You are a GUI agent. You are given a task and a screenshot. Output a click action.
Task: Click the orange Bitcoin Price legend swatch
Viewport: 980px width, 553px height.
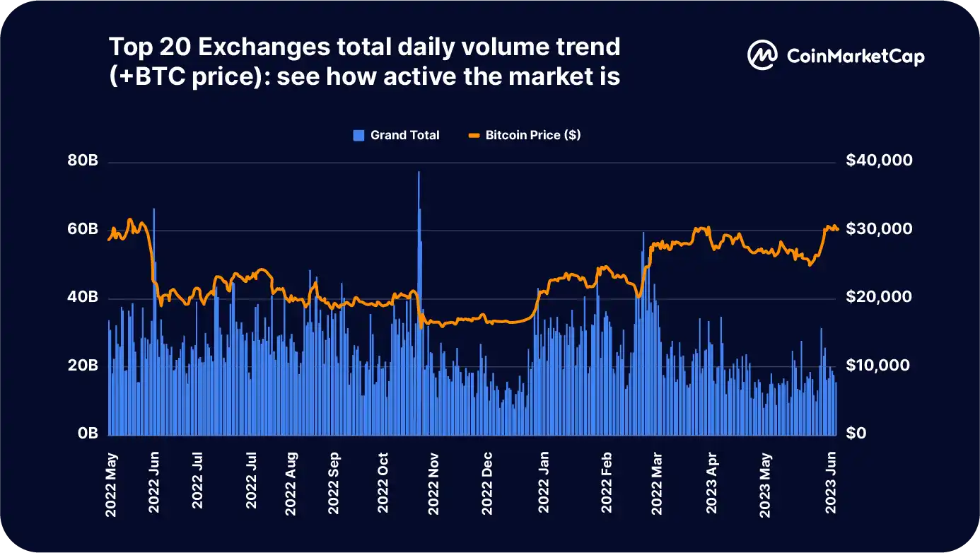[474, 135]
